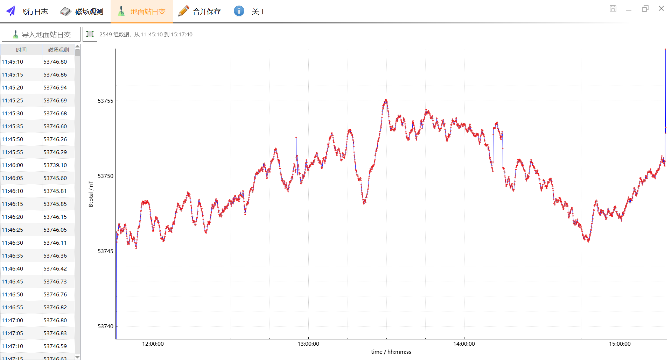This screenshot has height=360, width=672.
Task: Open the tab with the blue rocket icon
Action: [x=27, y=11]
